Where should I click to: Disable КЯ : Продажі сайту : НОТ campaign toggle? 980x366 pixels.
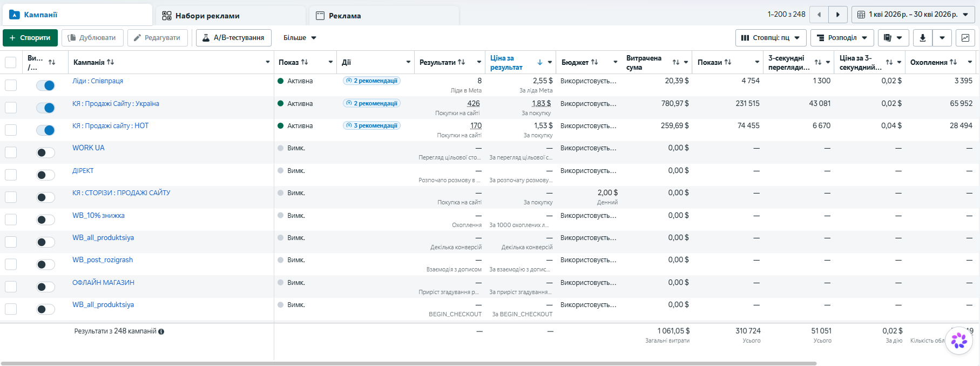pyautogui.click(x=45, y=130)
